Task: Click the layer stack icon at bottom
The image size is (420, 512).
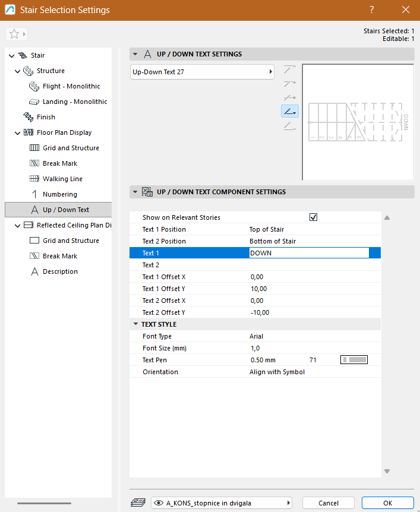Action: point(138,502)
